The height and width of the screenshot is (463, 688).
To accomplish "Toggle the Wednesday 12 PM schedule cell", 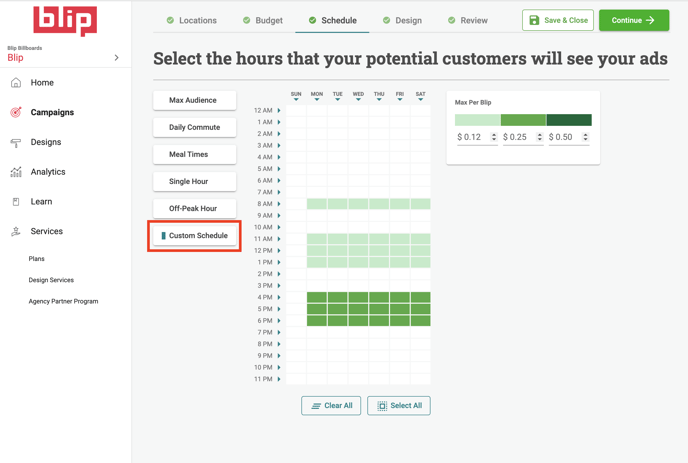I will coord(358,251).
